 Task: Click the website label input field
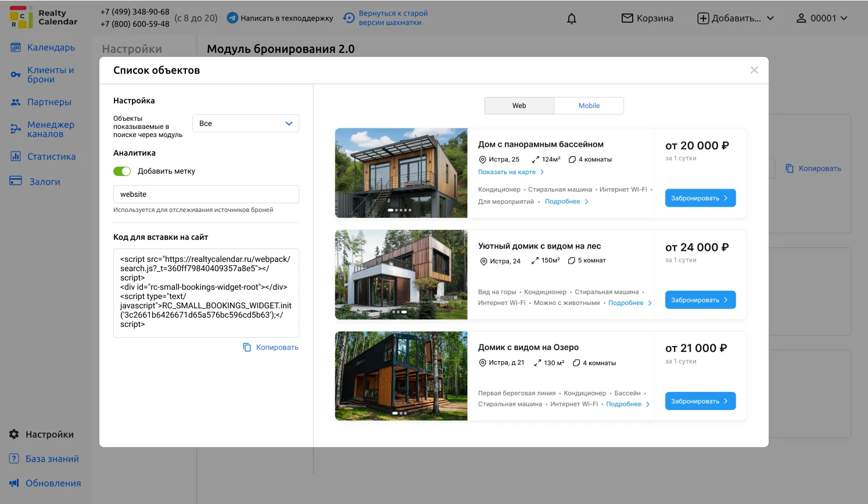coord(206,195)
